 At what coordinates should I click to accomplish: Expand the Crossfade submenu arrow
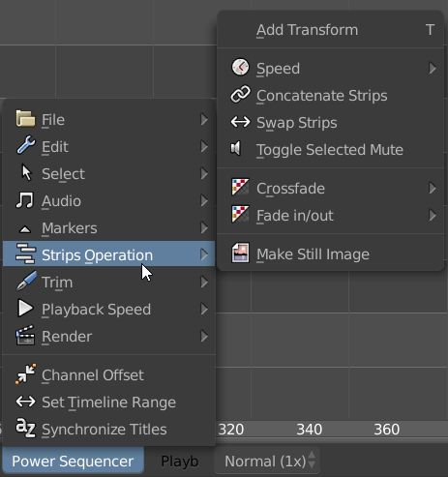(433, 188)
